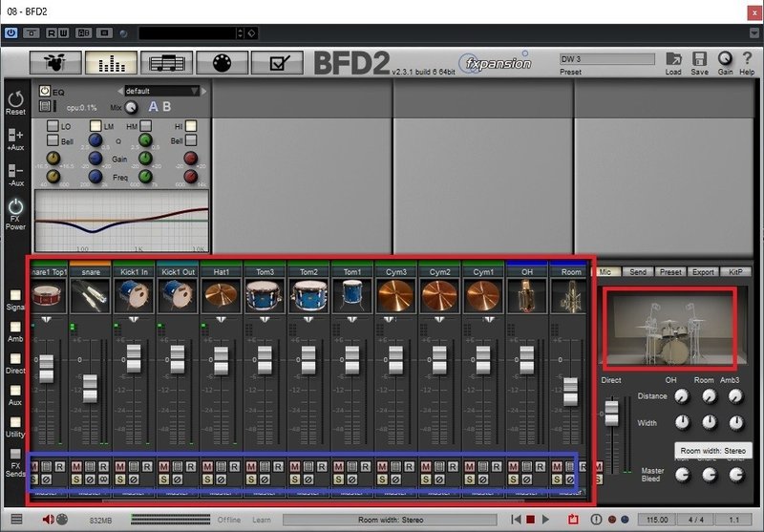The image size is (764, 532).
Task: Click the panic exclamation icon
Action: tap(596, 520)
